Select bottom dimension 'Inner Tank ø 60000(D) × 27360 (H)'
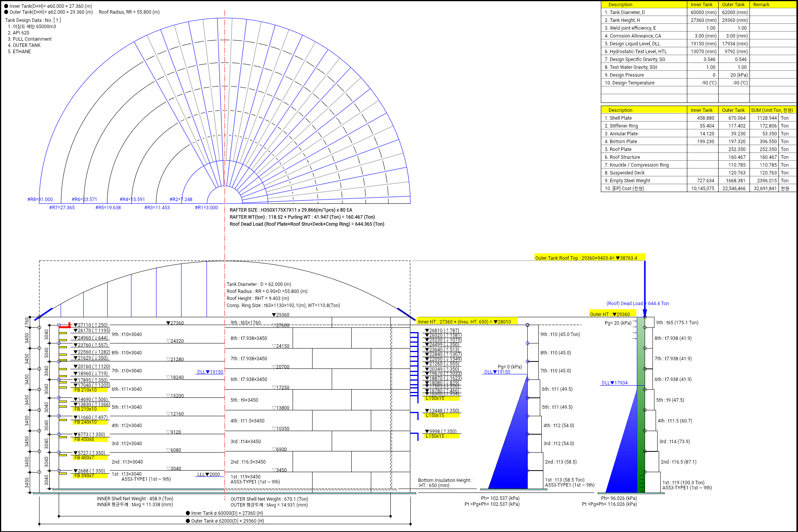 click(x=225, y=513)
